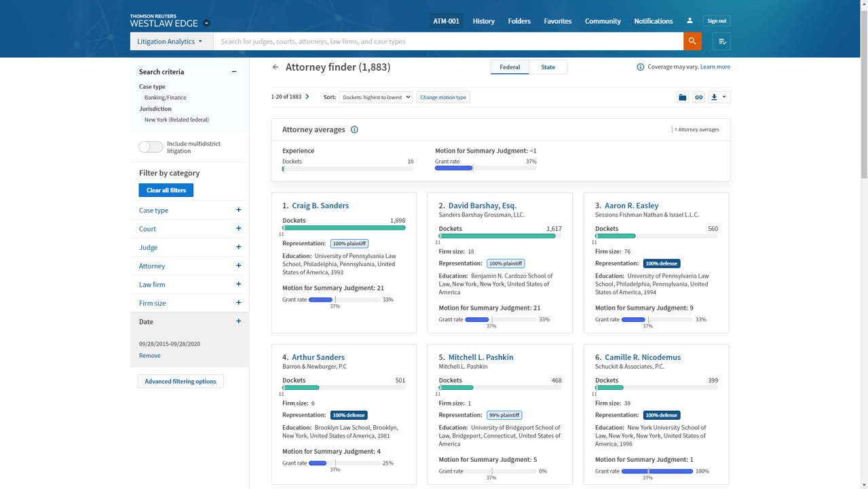Go to next results page arrow
Viewport: 868px width, 489px height.
pos(307,97)
